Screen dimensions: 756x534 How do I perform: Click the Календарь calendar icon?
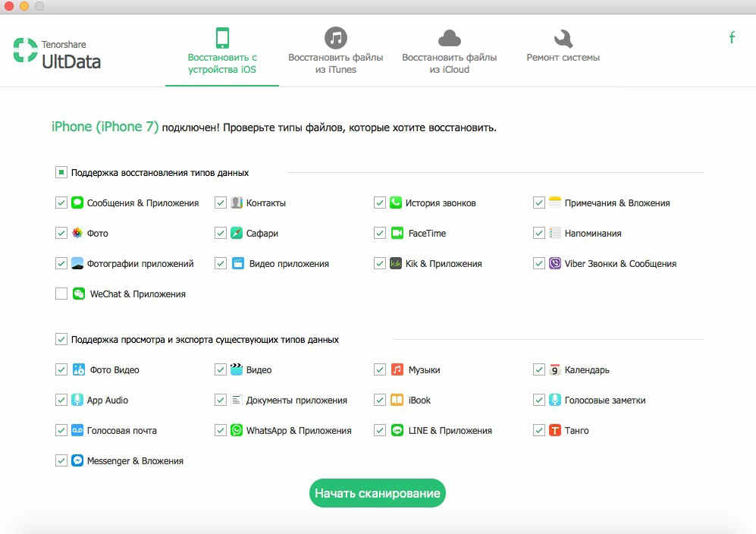[x=555, y=370]
